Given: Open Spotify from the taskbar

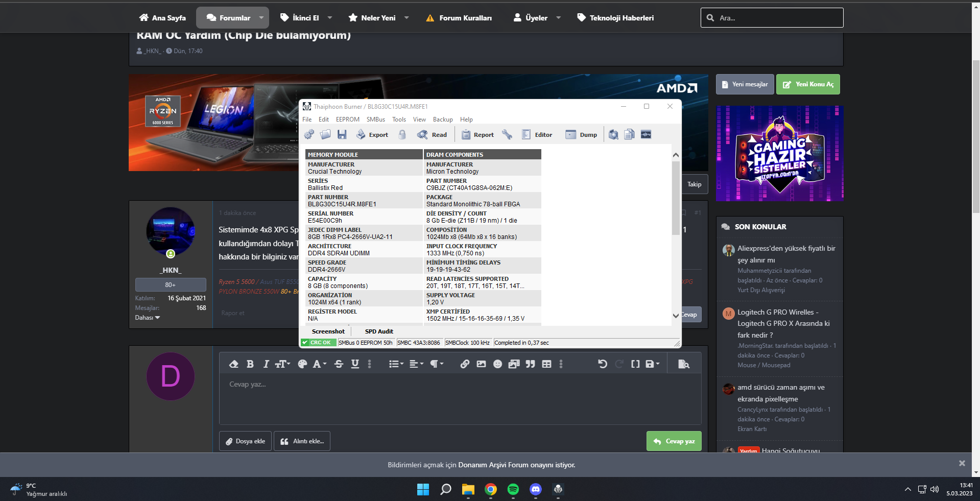Looking at the screenshot, I should coord(513,489).
